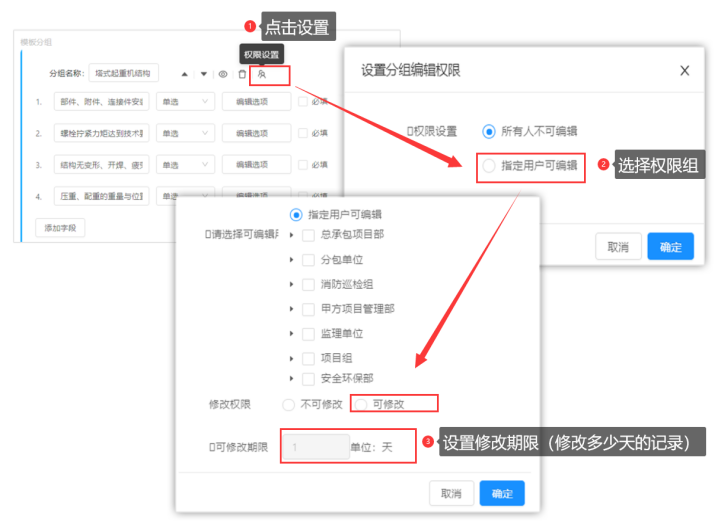Check the 必填 box for field 1
The height and width of the screenshot is (522, 719).
click(303, 102)
